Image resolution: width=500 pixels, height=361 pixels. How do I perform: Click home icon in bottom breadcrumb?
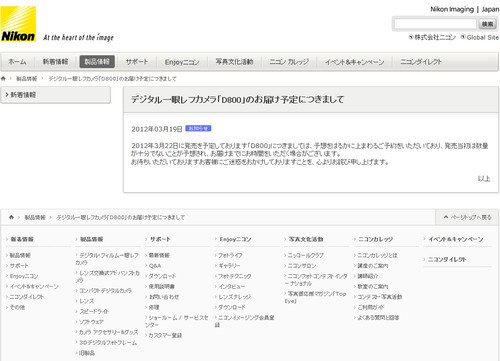(x=11, y=217)
